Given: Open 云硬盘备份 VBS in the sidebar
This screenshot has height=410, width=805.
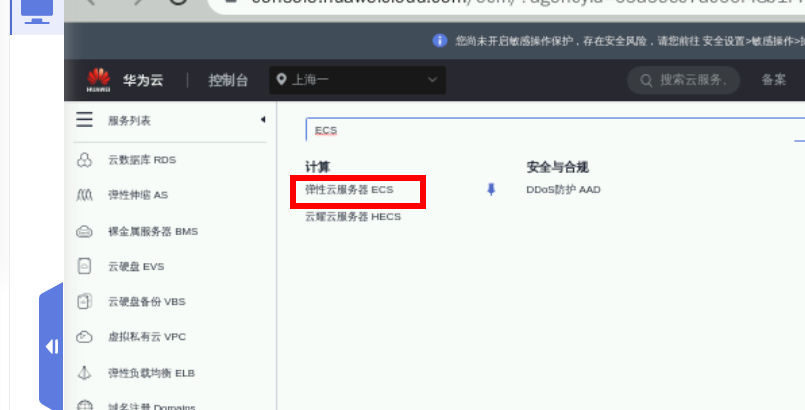Looking at the screenshot, I should [x=146, y=301].
